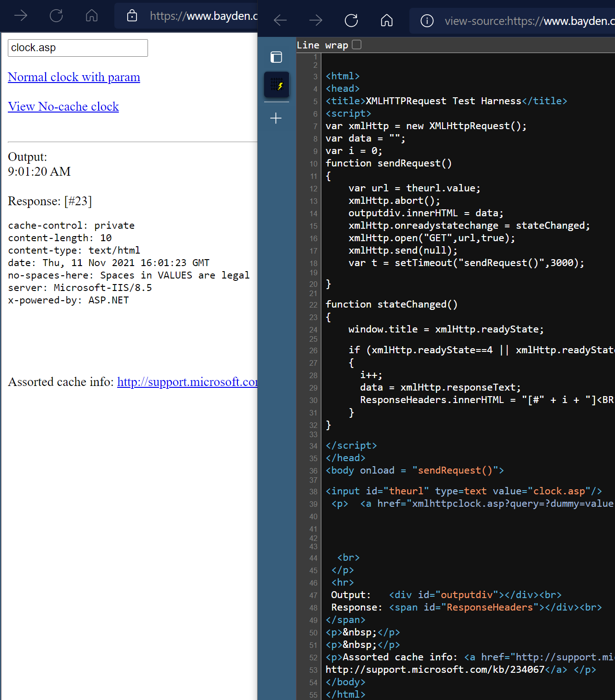This screenshot has width=615, height=700.
Task: Select the vertical tab with lightning favicon
Action: click(277, 85)
